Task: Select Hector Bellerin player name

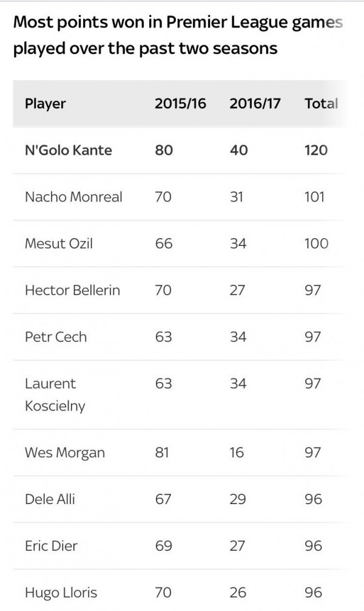Action: click(72, 290)
